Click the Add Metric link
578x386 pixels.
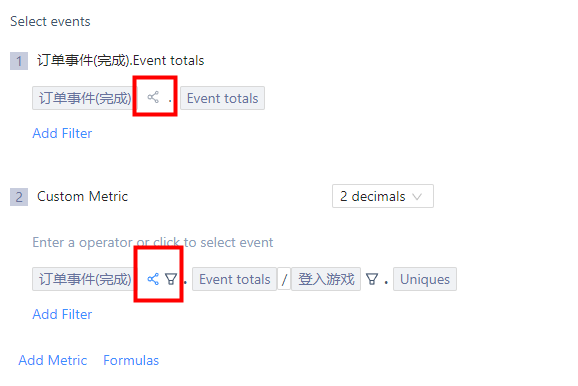53,360
